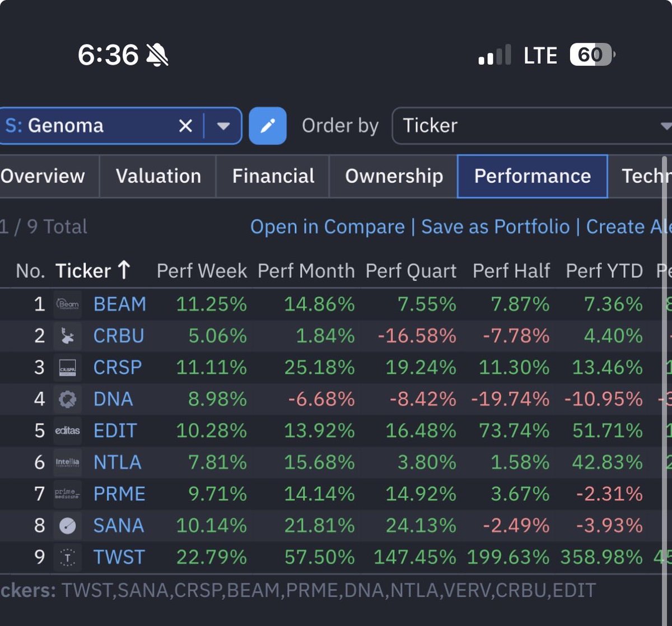Switch to the Ownership tab
672x626 pixels.
point(394,176)
